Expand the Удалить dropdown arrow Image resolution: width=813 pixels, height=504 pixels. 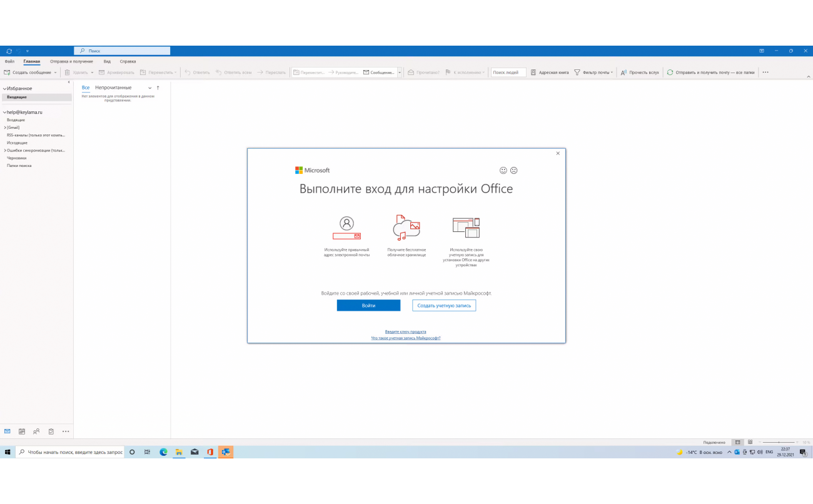pos(92,73)
